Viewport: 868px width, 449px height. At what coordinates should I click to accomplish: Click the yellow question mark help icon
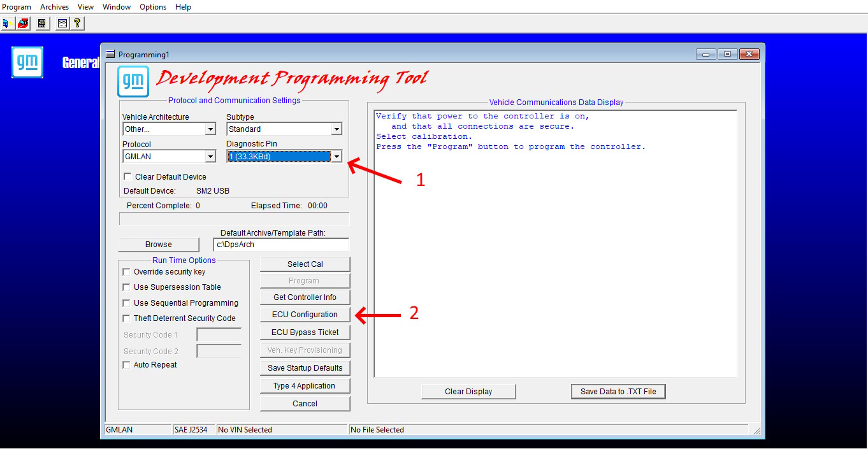(78, 24)
